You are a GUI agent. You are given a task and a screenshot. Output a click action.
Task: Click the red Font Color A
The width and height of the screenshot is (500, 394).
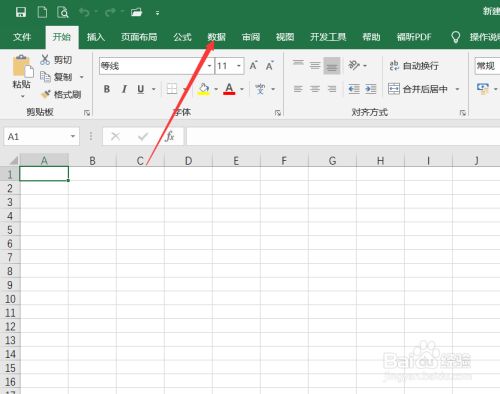(229, 89)
